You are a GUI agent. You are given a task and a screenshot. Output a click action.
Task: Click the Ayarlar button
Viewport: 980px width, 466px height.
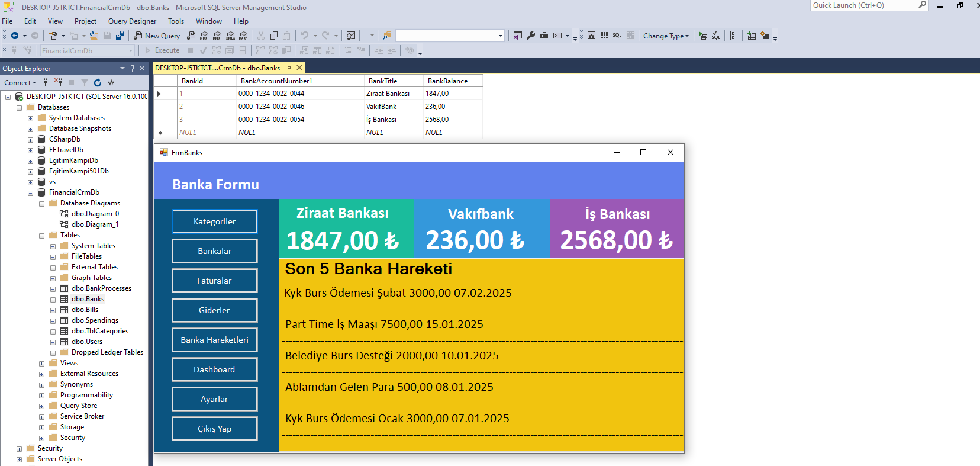click(x=215, y=399)
